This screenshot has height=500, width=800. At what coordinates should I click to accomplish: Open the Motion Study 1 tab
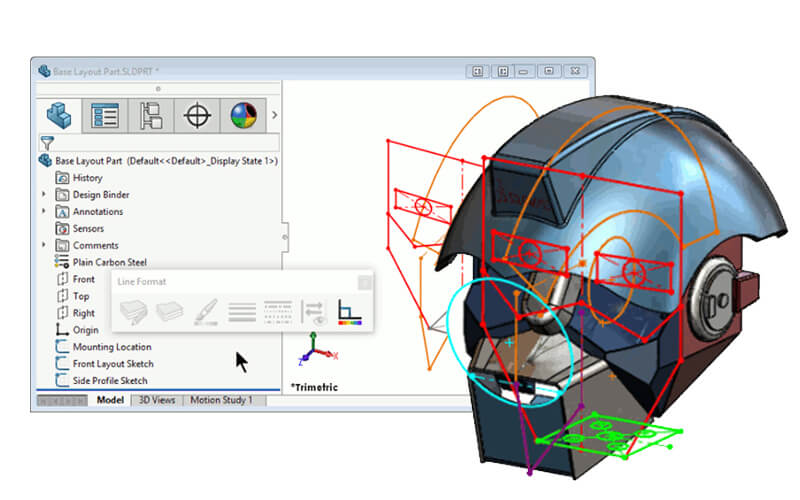(x=222, y=400)
